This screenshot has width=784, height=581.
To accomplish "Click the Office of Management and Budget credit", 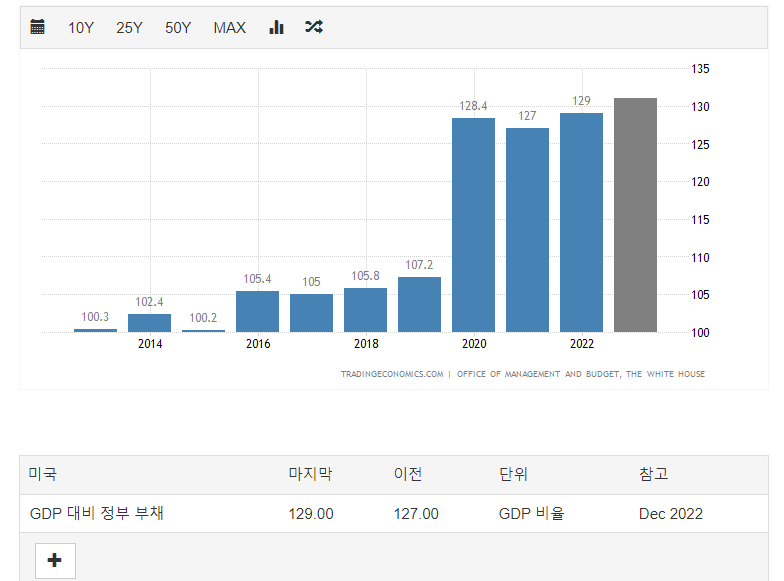I will click(581, 374).
